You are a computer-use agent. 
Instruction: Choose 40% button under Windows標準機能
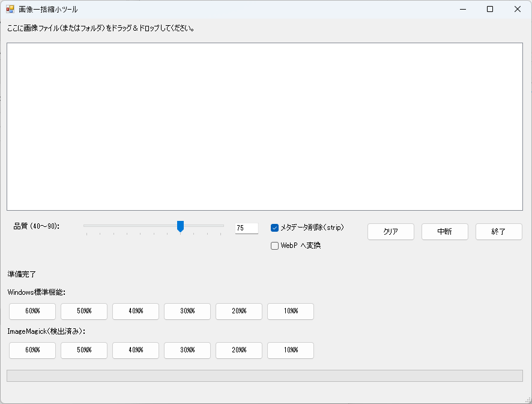(x=136, y=311)
